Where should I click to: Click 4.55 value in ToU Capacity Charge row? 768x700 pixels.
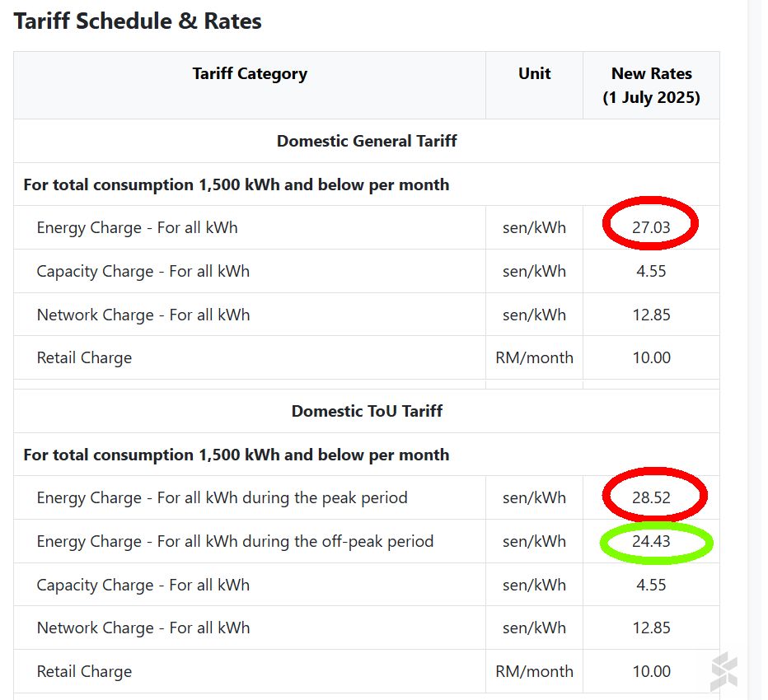coord(651,585)
